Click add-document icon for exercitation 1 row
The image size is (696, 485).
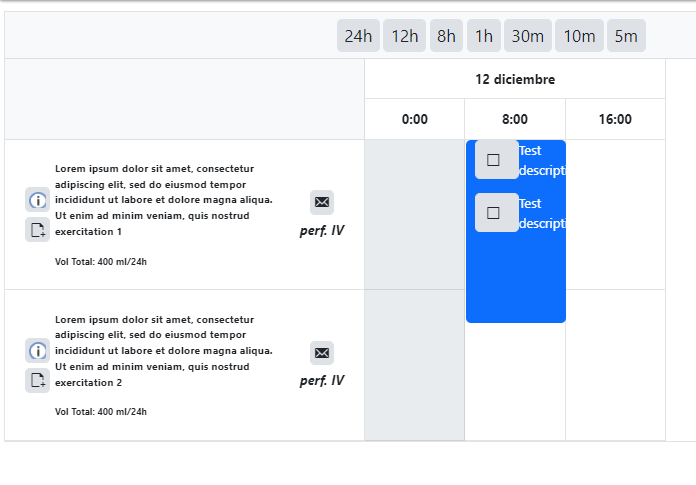[37, 230]
